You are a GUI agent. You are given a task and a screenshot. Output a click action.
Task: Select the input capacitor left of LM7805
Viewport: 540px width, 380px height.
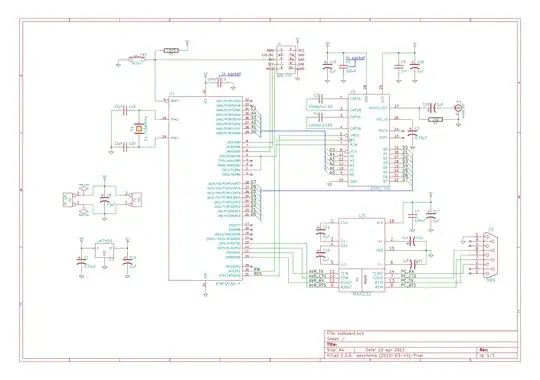pyautogui.click(x=81, y=261)
